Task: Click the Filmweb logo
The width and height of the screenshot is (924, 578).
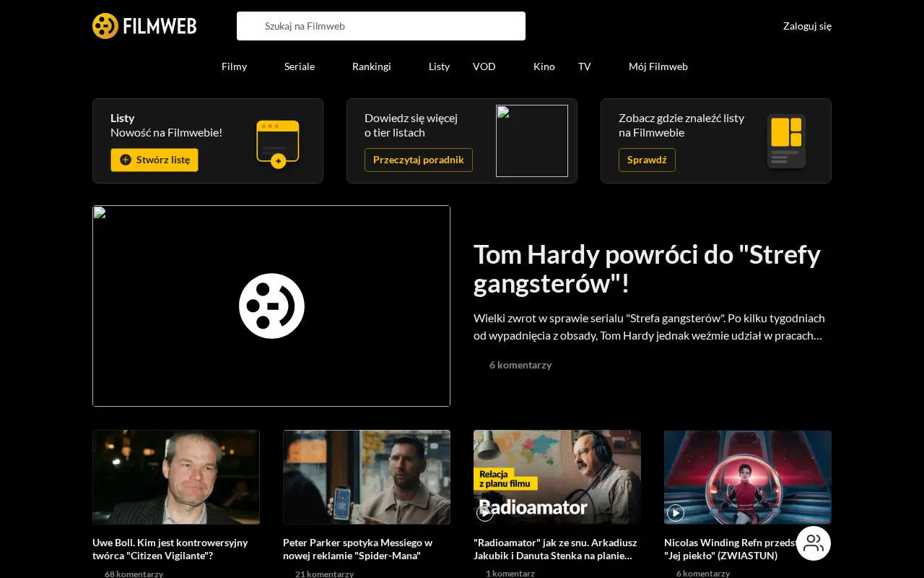Action: [x=144, y=26]
